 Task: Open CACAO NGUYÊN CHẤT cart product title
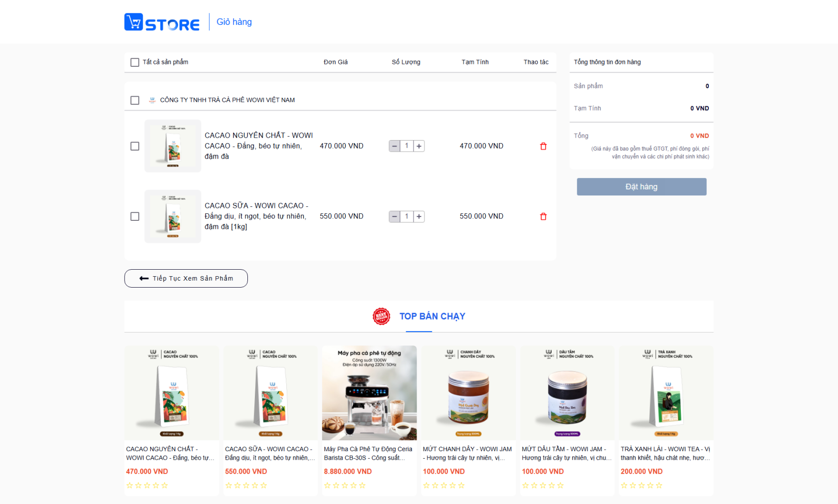(259, 146)
